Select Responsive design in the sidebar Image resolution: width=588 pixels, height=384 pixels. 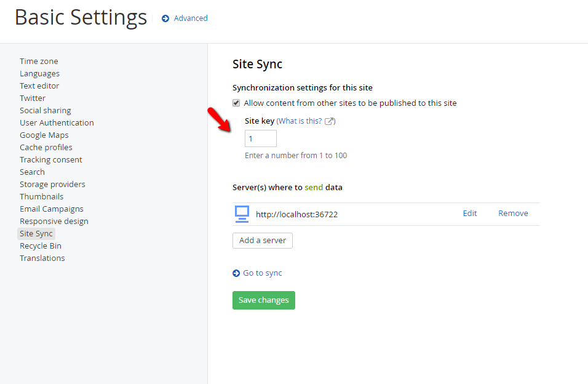(x=54, y=222)
